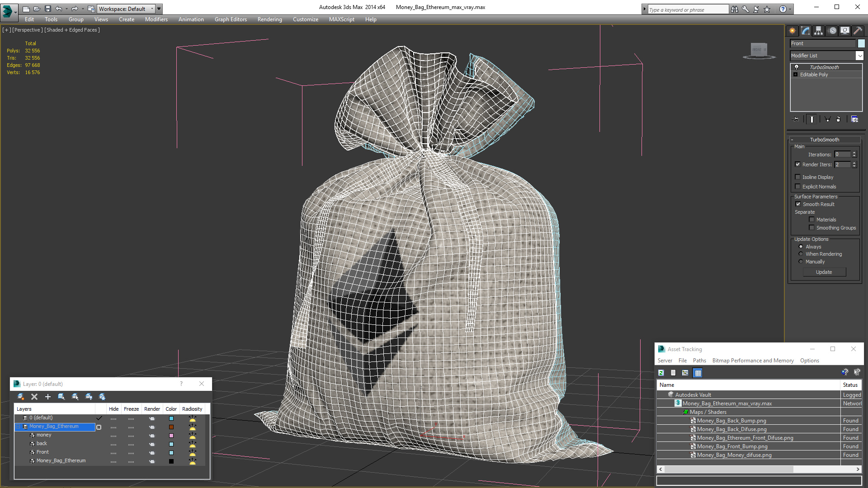Toggle Show End Result icon
Screen dimensions: 868x488
(x=812, y=119)
